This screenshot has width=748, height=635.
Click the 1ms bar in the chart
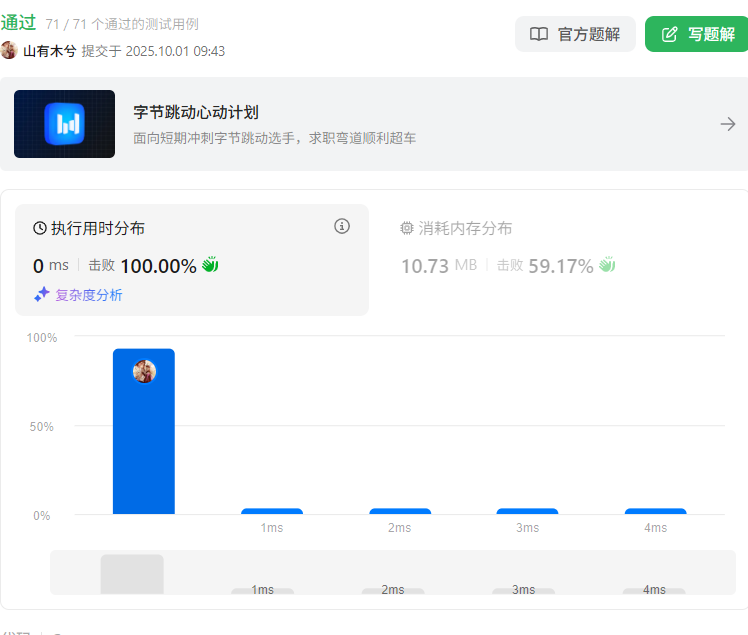tap(272, 511)
